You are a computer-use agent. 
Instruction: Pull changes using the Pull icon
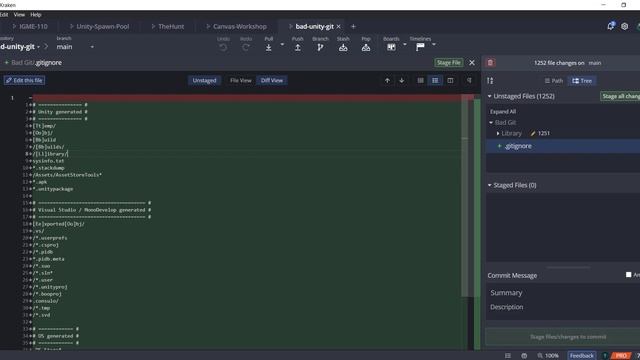(268, 48)
